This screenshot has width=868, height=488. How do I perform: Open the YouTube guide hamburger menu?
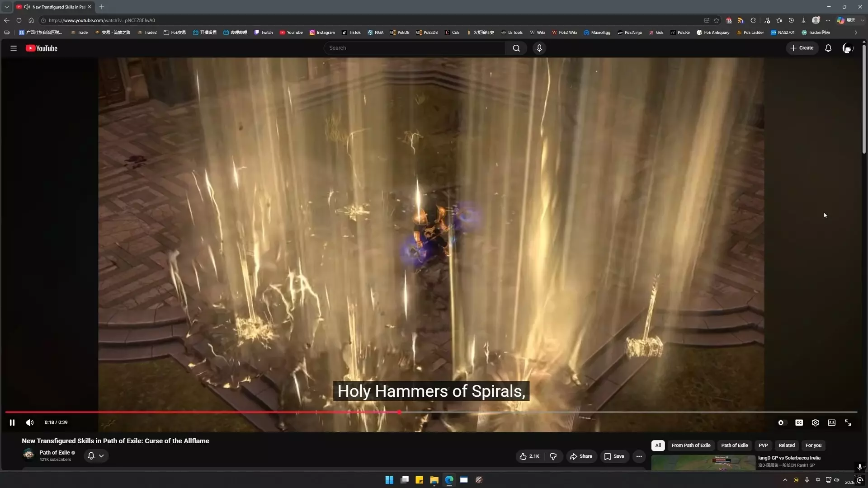[x=14, y=48]
